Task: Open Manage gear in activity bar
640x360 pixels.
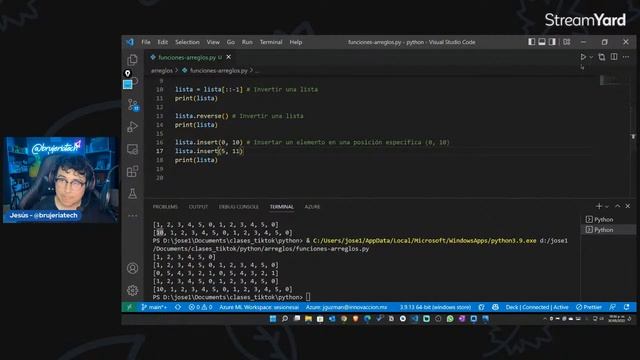Action: pyautogui.click(x=132, y=290)
